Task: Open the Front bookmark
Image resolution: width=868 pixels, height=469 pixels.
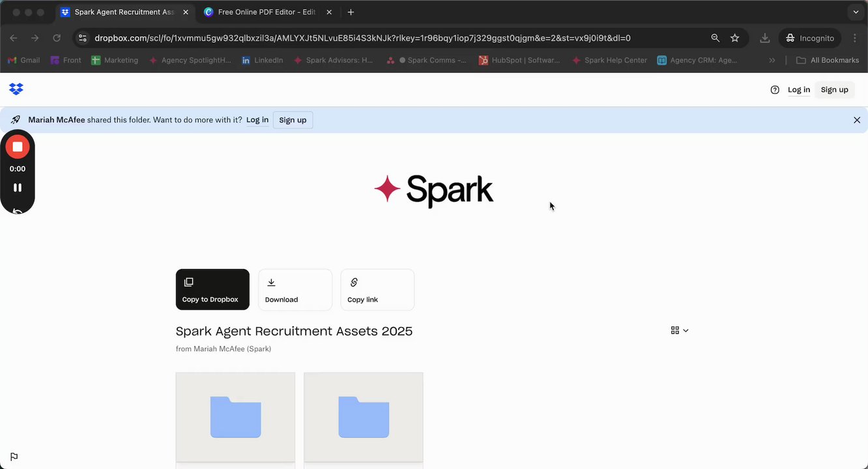Action: coord(65,60)
